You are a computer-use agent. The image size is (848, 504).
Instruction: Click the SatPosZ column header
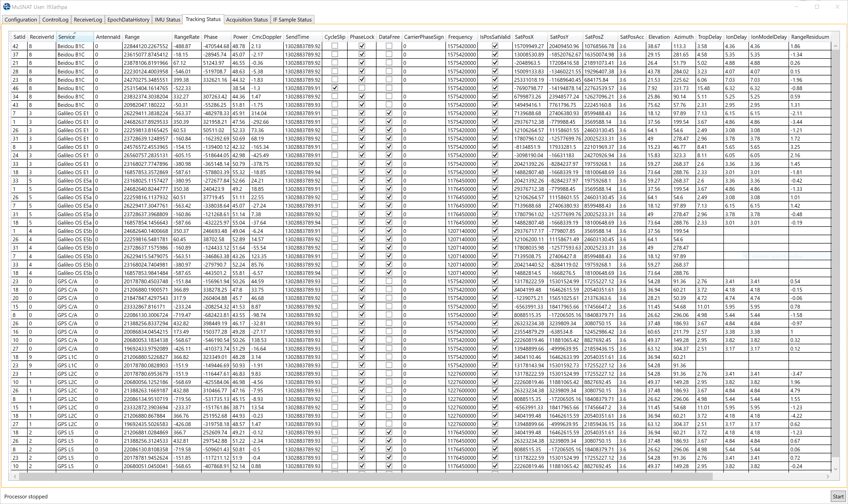600,37
